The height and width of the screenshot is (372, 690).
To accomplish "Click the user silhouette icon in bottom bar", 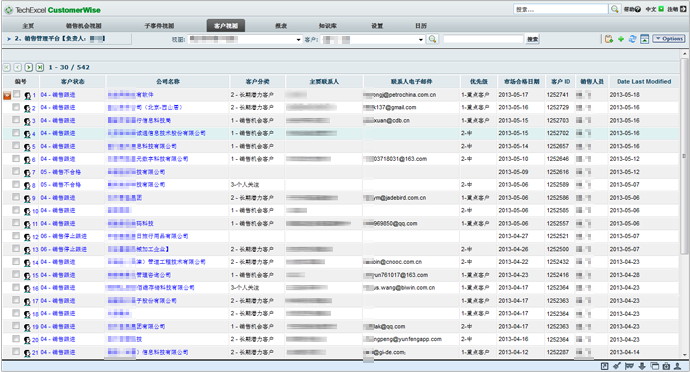I will coord(678,366).
